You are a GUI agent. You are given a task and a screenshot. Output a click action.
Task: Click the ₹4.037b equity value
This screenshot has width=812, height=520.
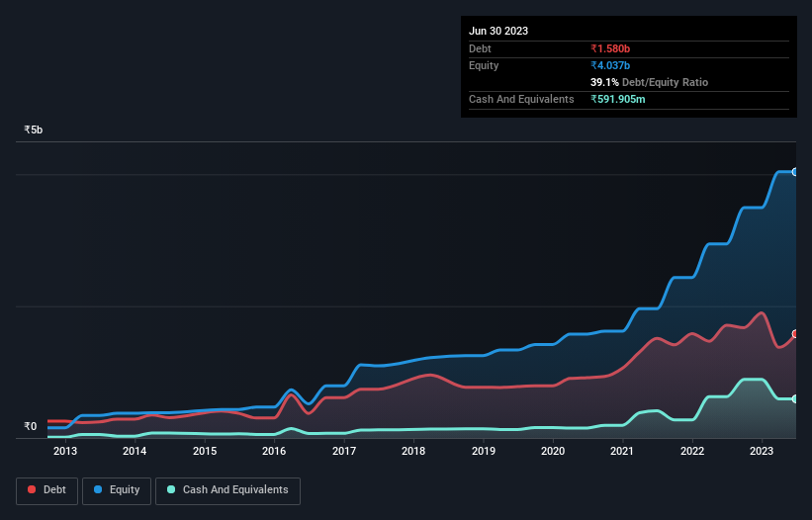[610, 65]
